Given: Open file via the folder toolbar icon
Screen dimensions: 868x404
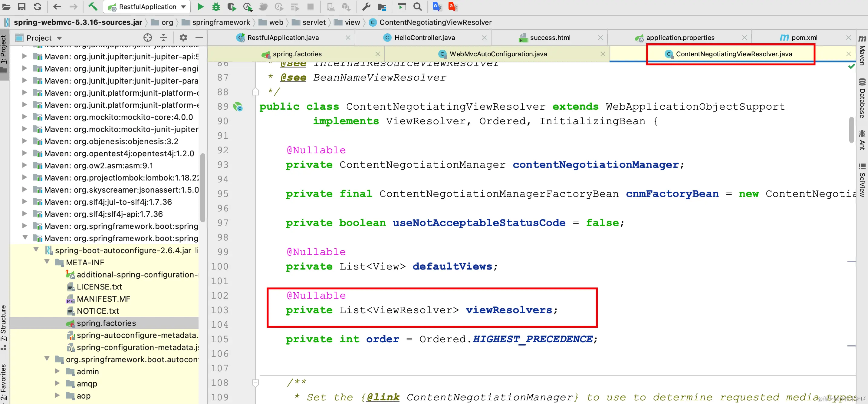Looking at the screenshot, I should point(6,6).
